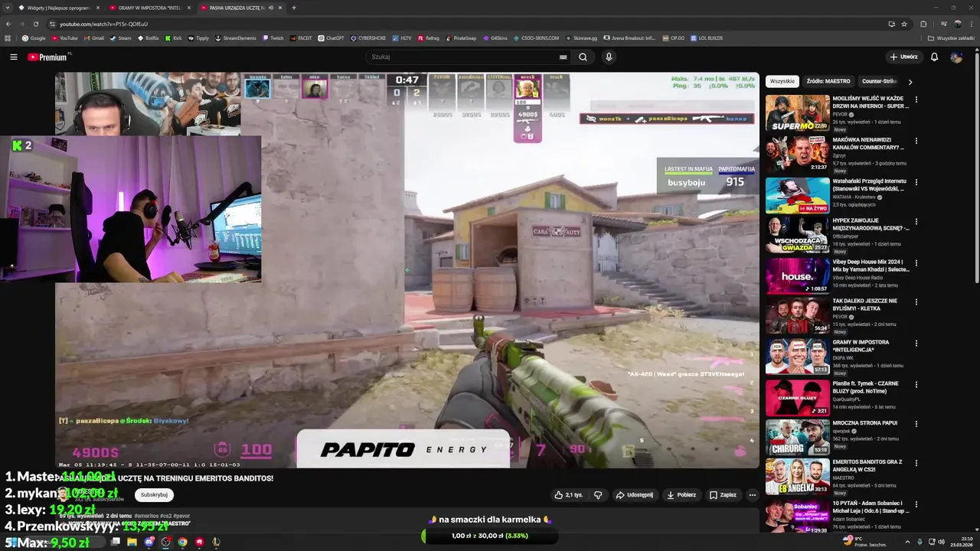Viewport: 980px width, 551px height.
Task: Open the YouTube hamburger guide menu
Action: click(13, 57)
